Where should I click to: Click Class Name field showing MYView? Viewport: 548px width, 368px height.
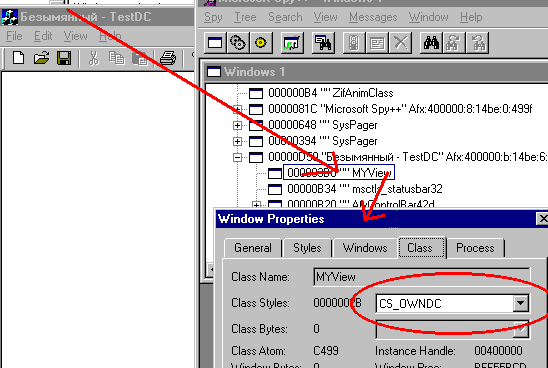tap(421, 277)
